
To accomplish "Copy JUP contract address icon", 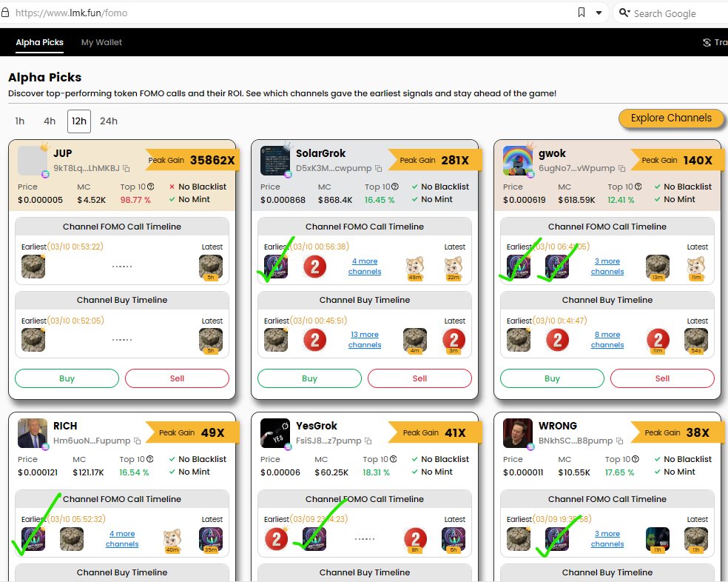I will point(127,168).
